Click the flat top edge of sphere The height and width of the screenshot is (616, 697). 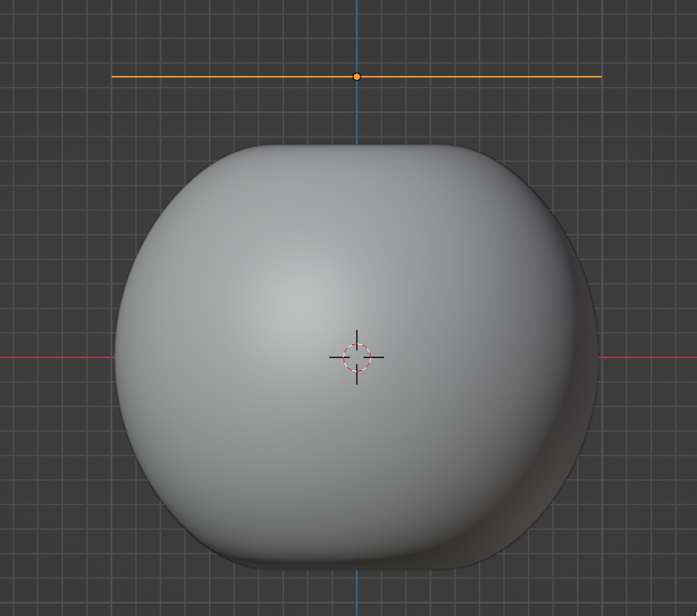(357, 146)
